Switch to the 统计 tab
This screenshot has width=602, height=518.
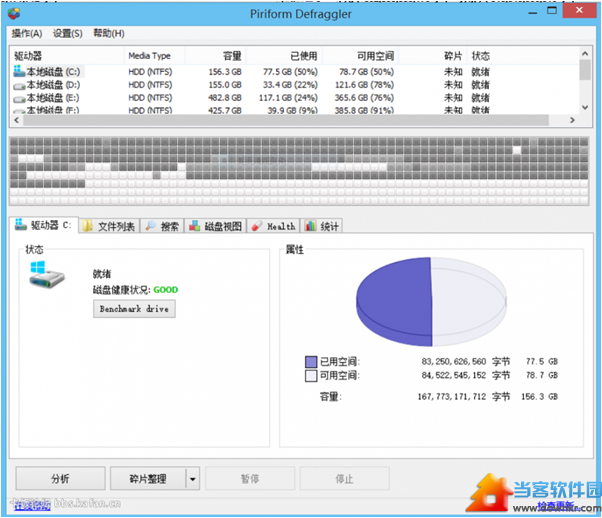[x=322, y=226]
